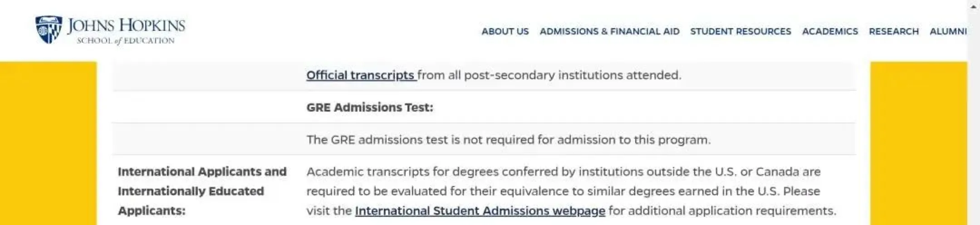Click the Johns Hopkins wordmark text
The image size is (980, 225).
126,25
